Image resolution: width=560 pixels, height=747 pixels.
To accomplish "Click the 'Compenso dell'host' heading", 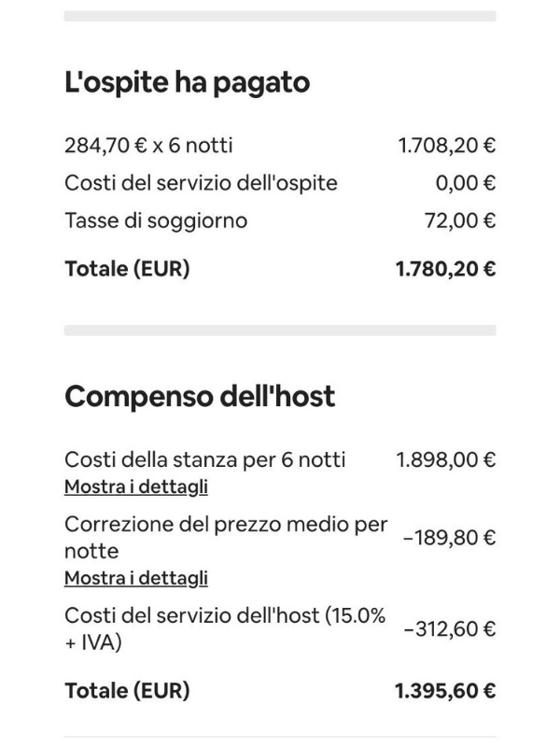I will tap(200, 397).
